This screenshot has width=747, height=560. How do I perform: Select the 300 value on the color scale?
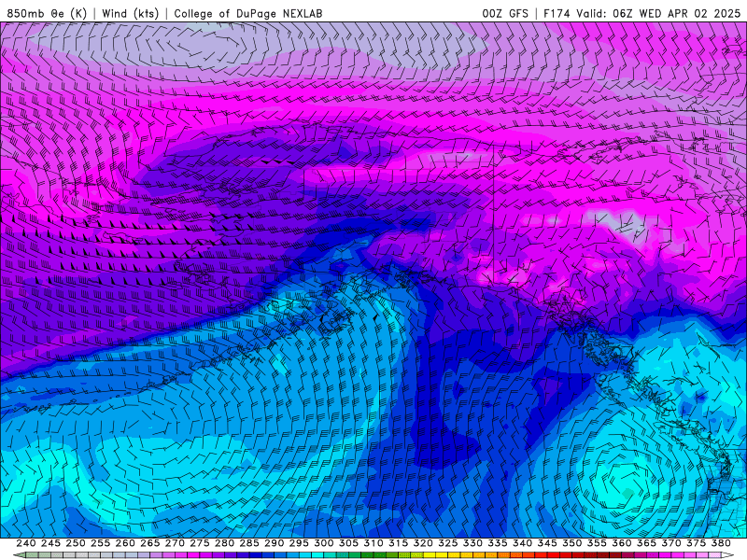click(323, 543)
